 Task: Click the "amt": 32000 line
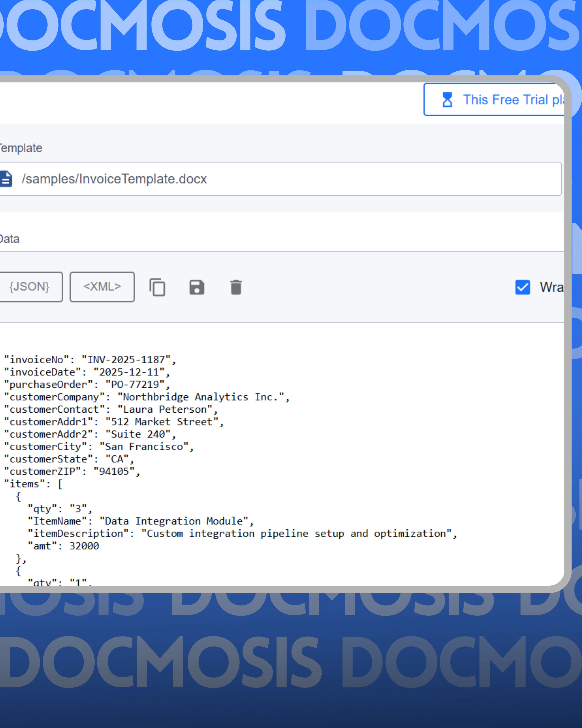coord(64,546)
